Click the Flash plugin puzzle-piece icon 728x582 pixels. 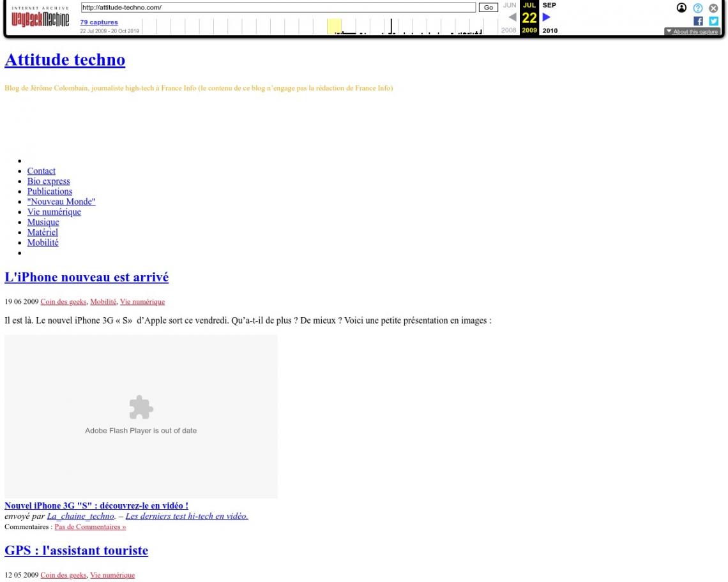pos(140,407)
